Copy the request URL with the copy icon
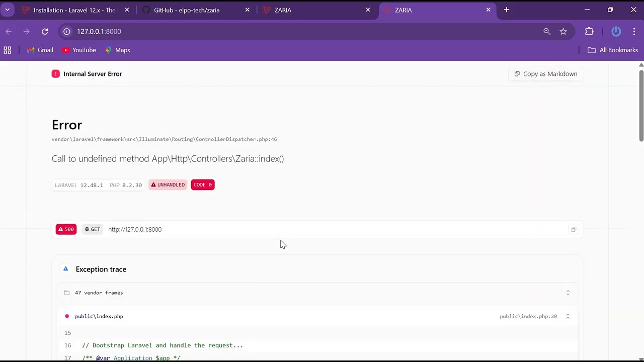 [574, 229]
